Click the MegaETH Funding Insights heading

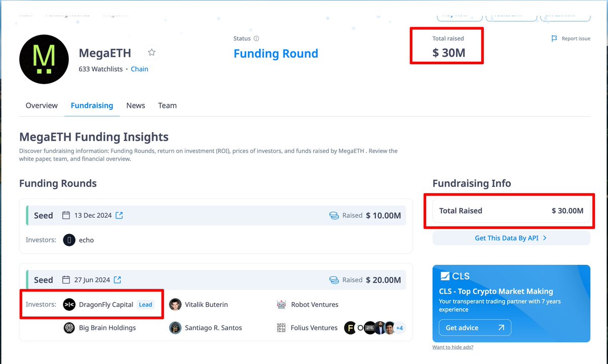pos(94,137)
